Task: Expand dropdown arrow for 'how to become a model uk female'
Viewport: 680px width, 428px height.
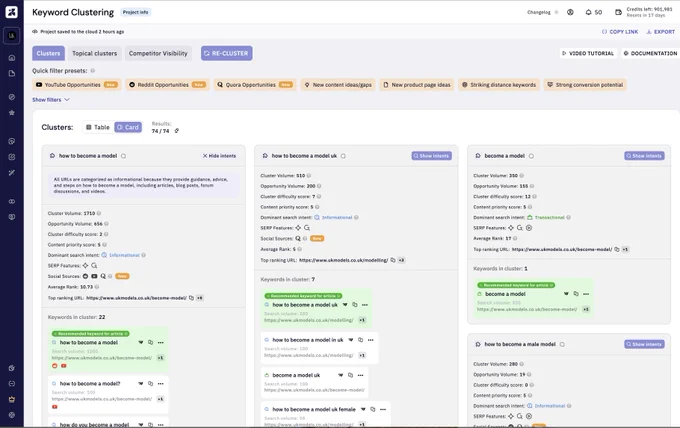Action: click(x=363, y=409)
